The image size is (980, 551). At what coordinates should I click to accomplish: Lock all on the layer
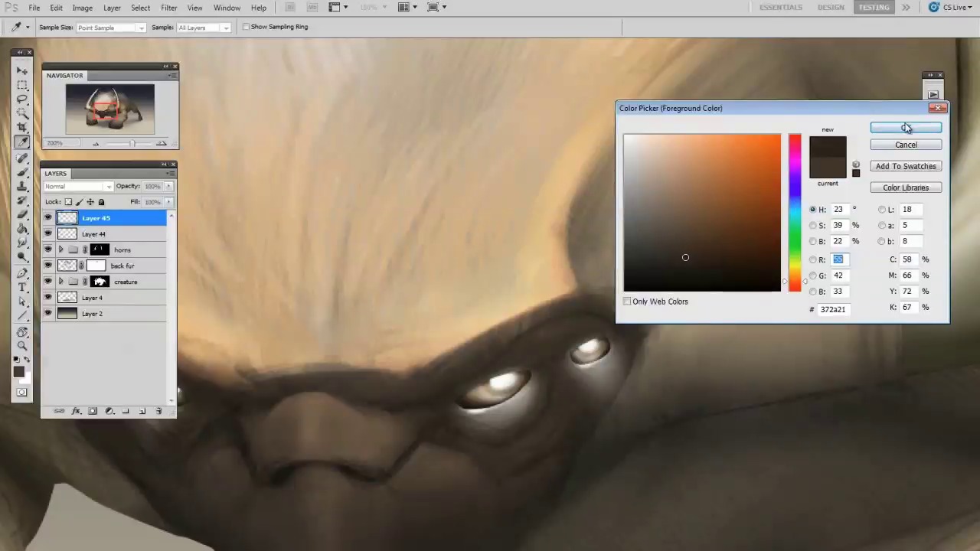(101, 202)
